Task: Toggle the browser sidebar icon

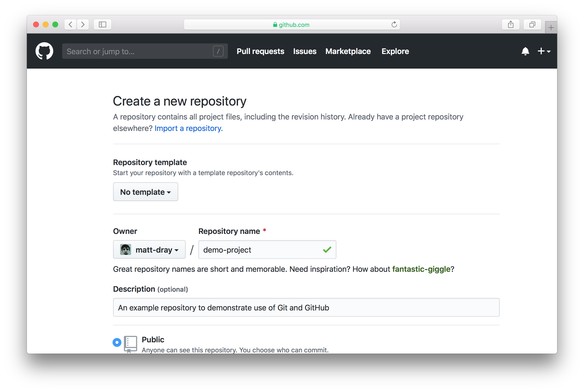Action: (102, 24)
